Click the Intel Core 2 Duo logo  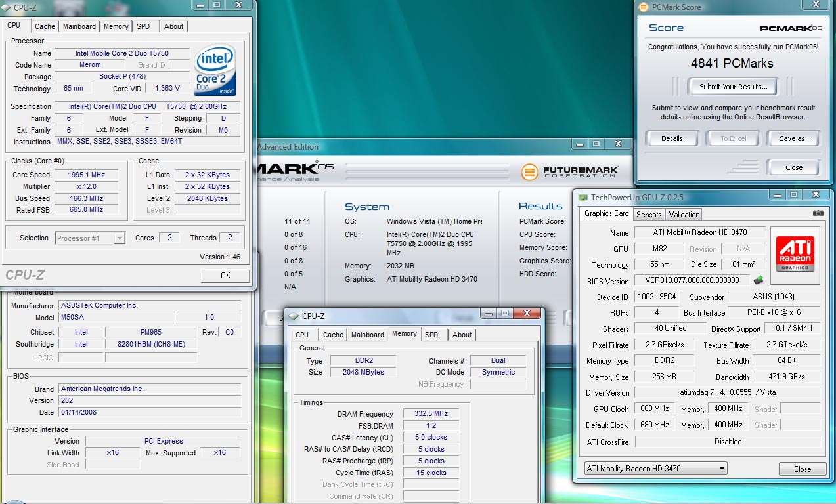coord(215,70)
